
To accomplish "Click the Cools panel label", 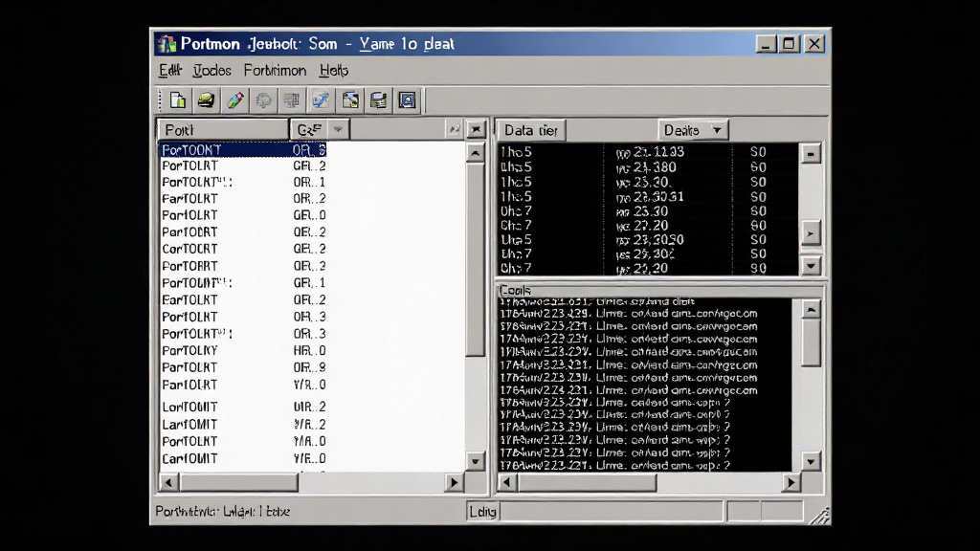I will point(515,291).
